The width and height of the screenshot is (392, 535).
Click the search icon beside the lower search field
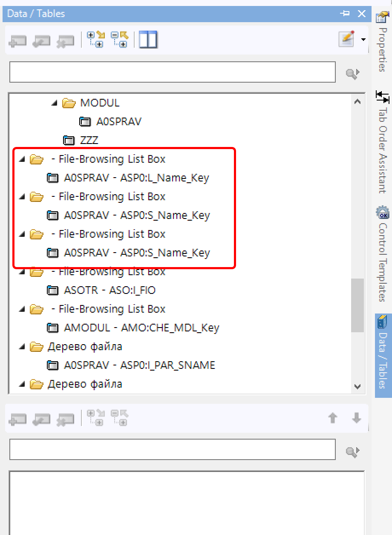352,452
